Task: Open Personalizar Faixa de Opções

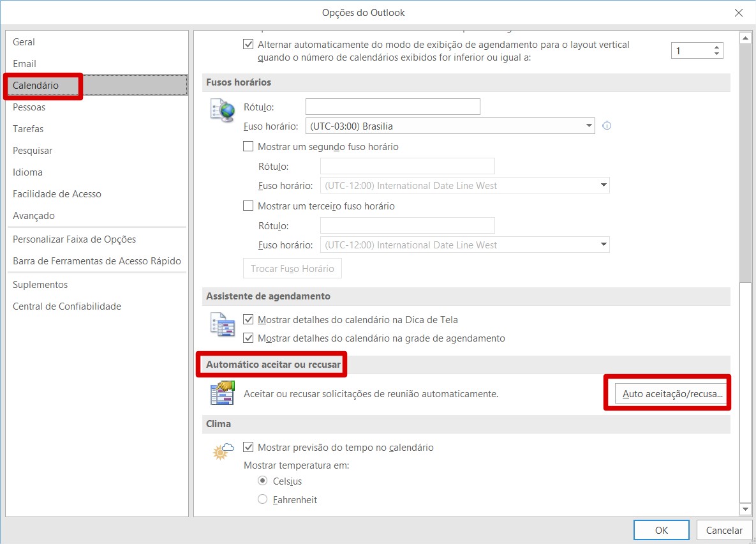Action: point(96,239)
